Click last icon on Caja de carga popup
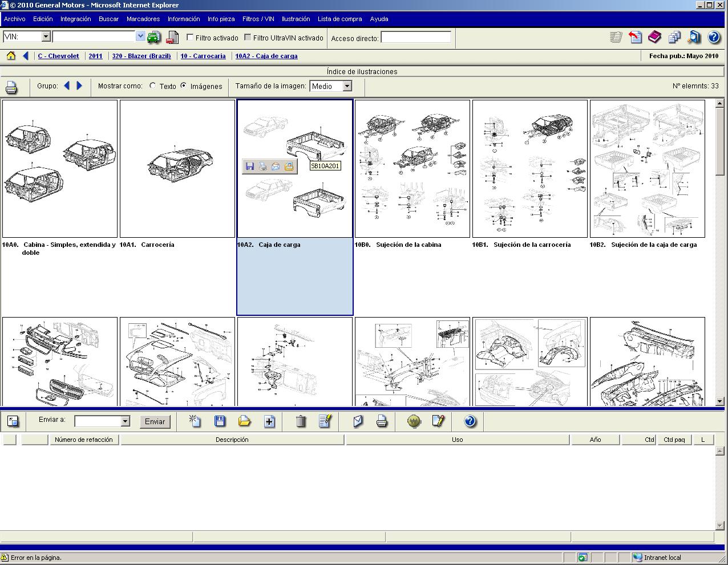The width and height of the screenshot is (728, 565). point(289,166)
